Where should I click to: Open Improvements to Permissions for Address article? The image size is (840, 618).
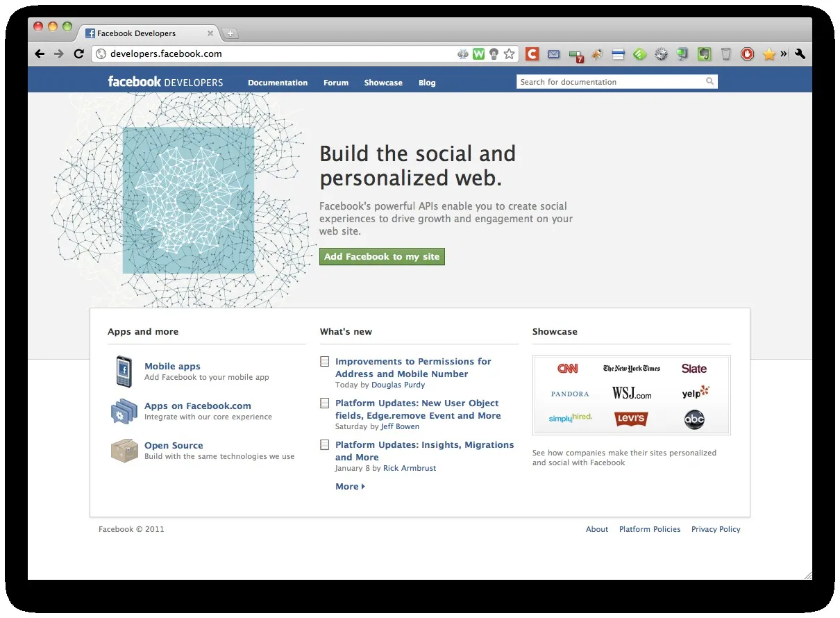pos(413,368)
